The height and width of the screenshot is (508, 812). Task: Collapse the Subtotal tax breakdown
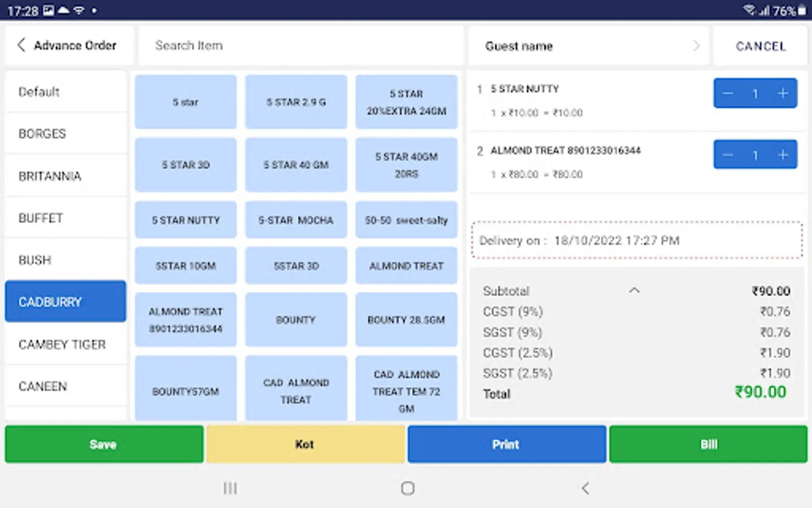coord(634,291)
